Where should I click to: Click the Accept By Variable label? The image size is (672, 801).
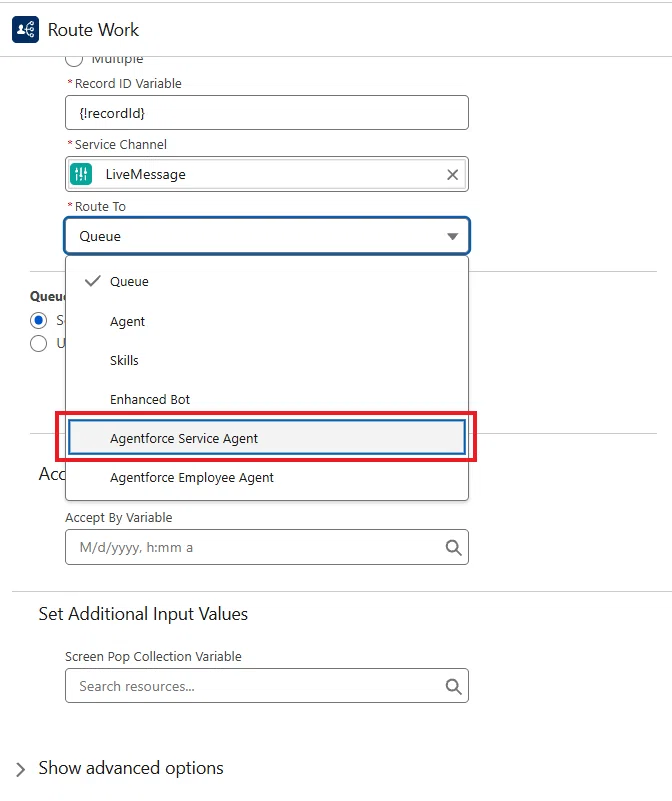pos(119,517)
